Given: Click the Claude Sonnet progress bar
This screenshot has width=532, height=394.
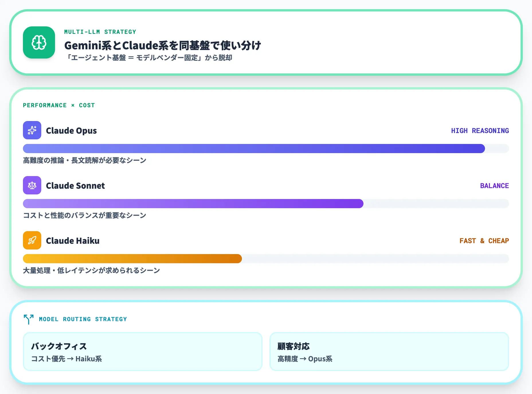Looking at the screenshot, I should (x=193, y=204).
